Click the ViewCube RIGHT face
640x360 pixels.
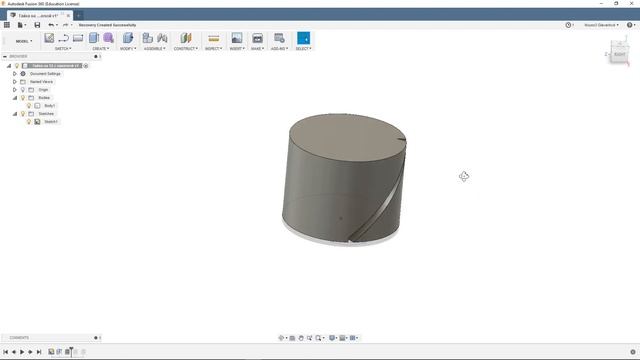(x=619, y=54)
